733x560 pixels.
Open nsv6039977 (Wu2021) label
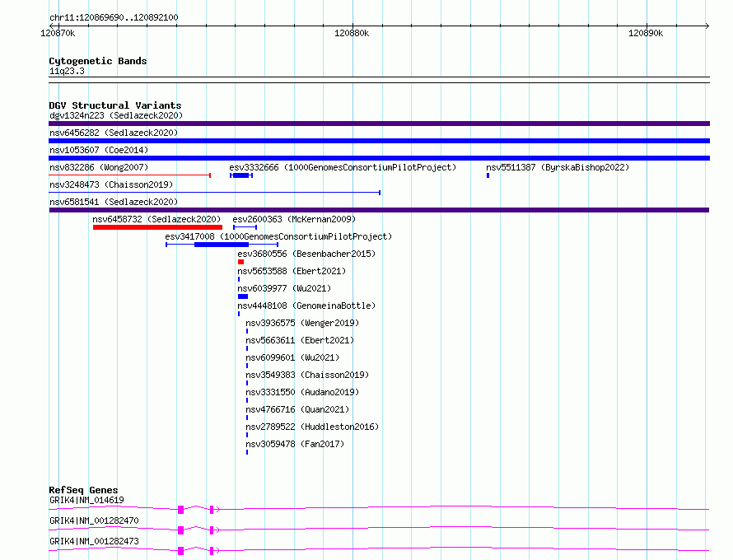click(284, 288)
